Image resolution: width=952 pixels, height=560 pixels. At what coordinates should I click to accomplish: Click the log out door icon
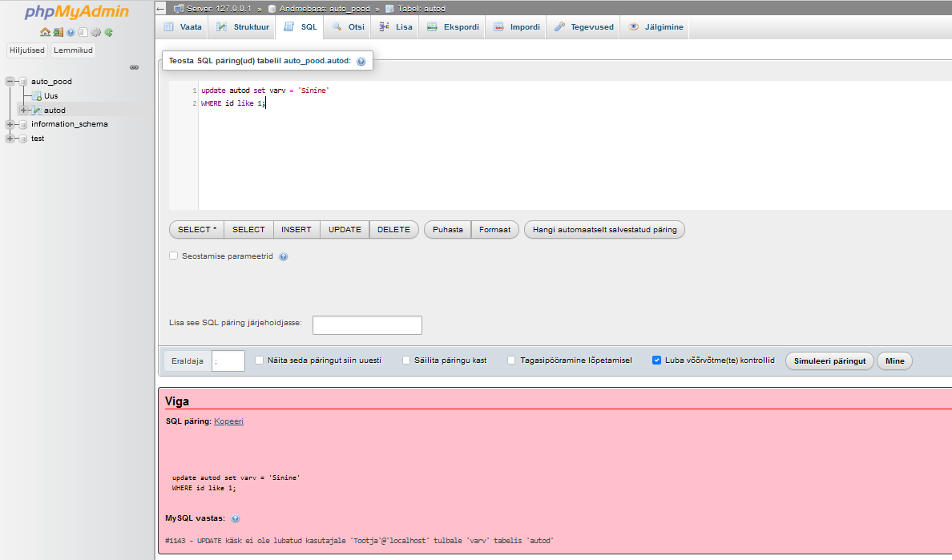(x=58, y=33)
